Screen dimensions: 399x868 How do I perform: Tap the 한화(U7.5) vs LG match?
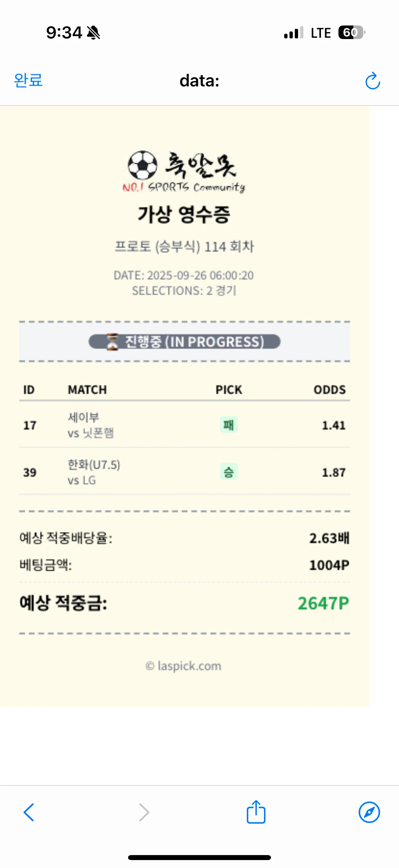pyautogui.click(x=94, y=472)
